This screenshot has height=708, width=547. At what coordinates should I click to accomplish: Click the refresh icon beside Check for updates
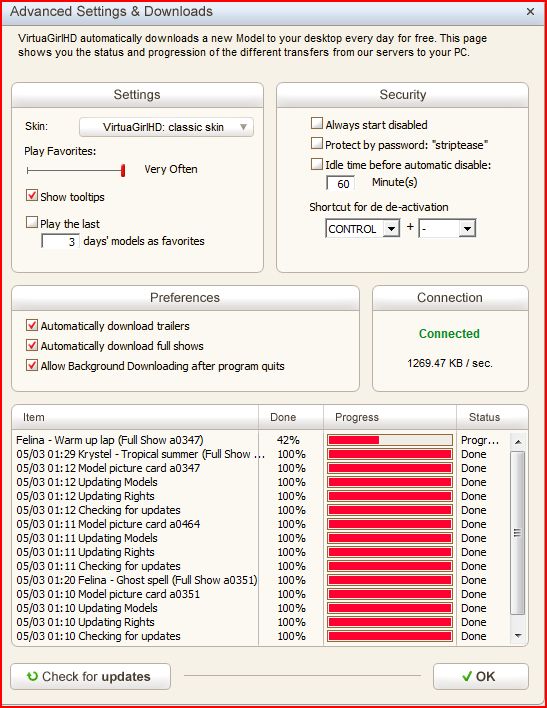[32, 676]
